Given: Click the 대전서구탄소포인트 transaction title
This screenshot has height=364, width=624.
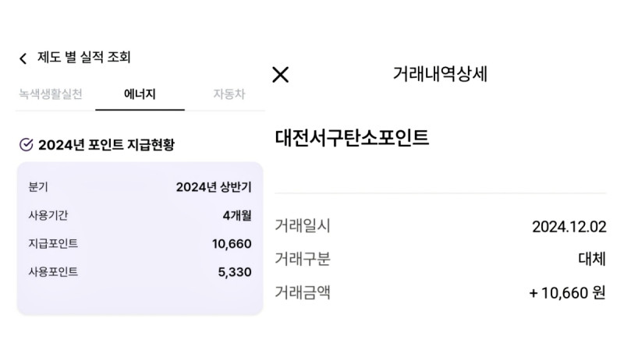Looking at the screenshot, I should 352,138.
